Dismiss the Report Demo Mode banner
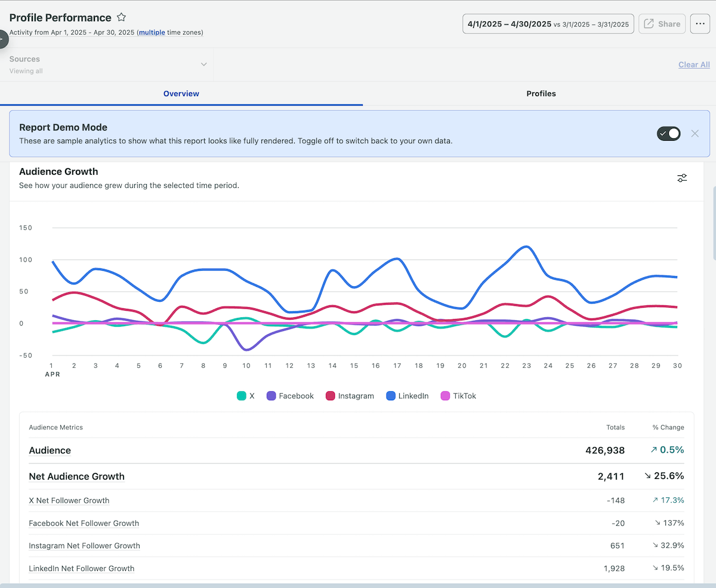Screen dimensions: 716x588 click(x=695, y=134)
